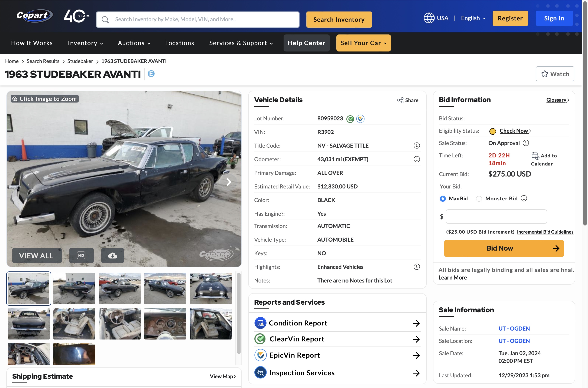Click the UT - OGDEN Sale Name link

tap(514, 328)
